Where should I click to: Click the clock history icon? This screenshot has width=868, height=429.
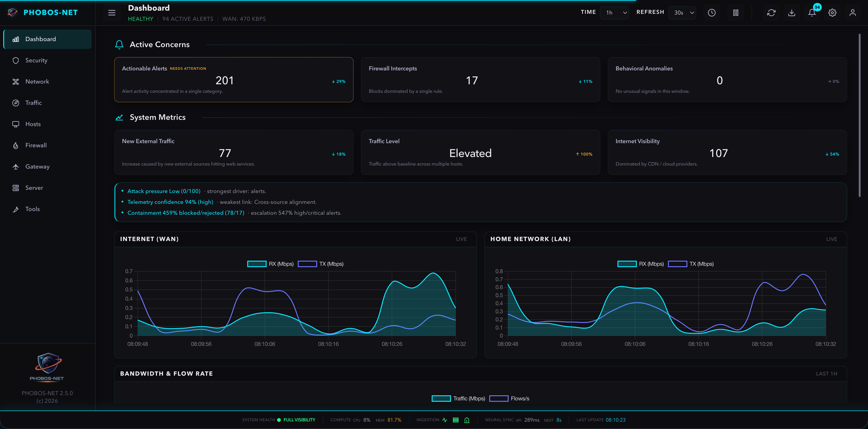pyautogui.click(x=711, y=13)
